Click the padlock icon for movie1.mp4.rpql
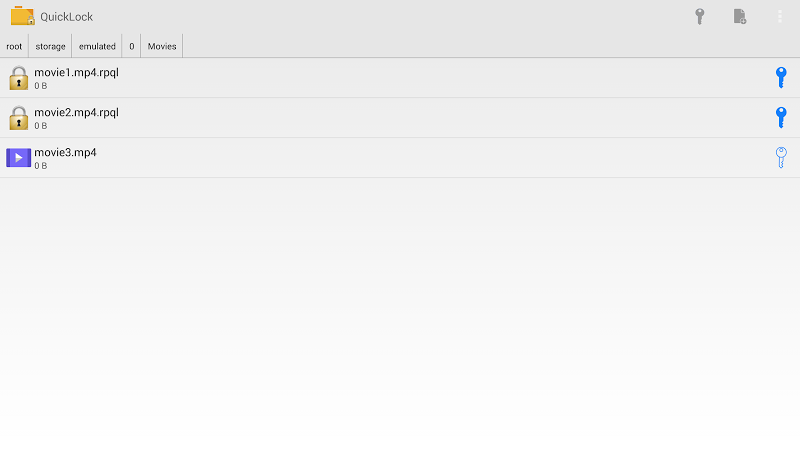The height and width of the screenshot is (453, 800). click(x=19, y=78)
